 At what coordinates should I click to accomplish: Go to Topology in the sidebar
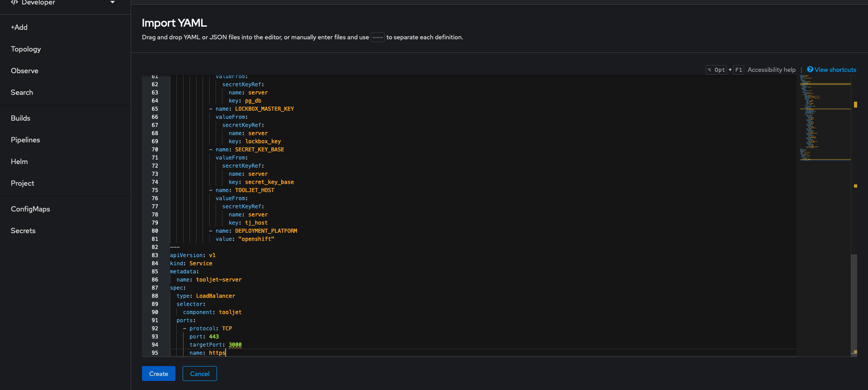[x=26, y=49]
